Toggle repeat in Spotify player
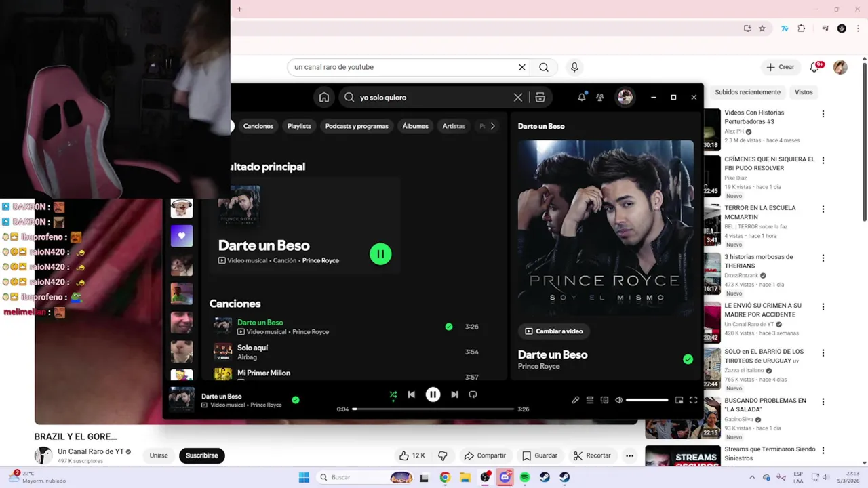This screenshot has height=488, width=868. click(x=473, y=394)
